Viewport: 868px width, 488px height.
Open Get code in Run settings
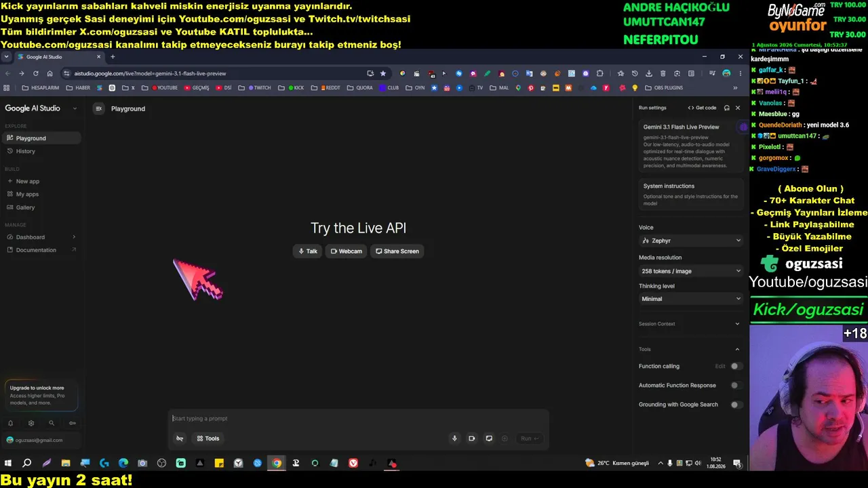pyautogui.click(x=702, y=108)
